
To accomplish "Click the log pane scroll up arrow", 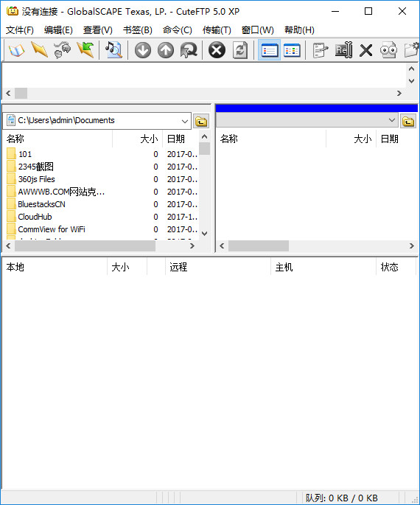I will [x=411, y=69].
